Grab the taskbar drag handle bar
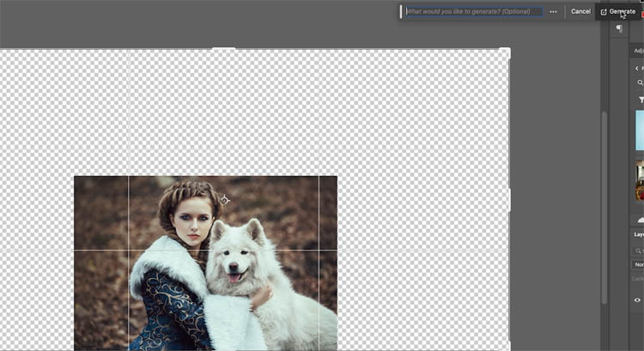644x351 pixels. pyautogui.click(x=401, y=11)
